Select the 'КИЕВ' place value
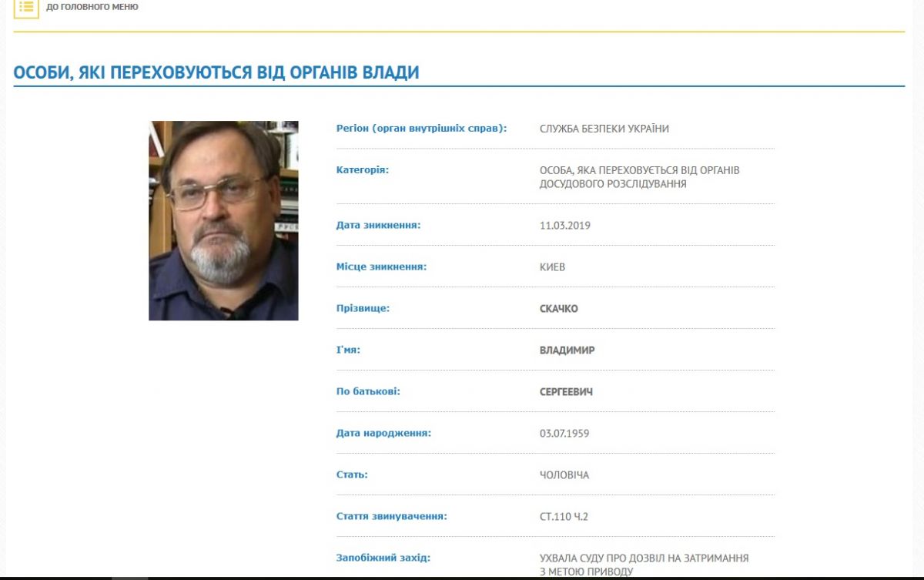This screenshot has width=924, height=580. point(552,267)
